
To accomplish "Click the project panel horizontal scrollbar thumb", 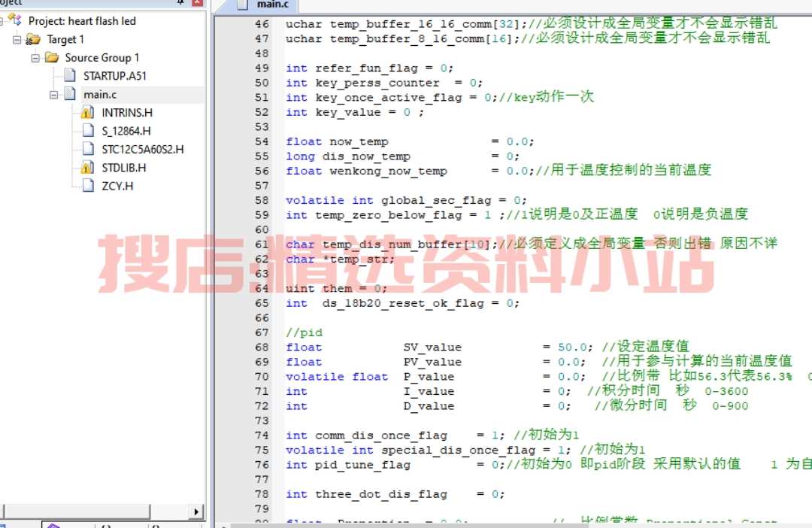I will [x=77, y=512].
